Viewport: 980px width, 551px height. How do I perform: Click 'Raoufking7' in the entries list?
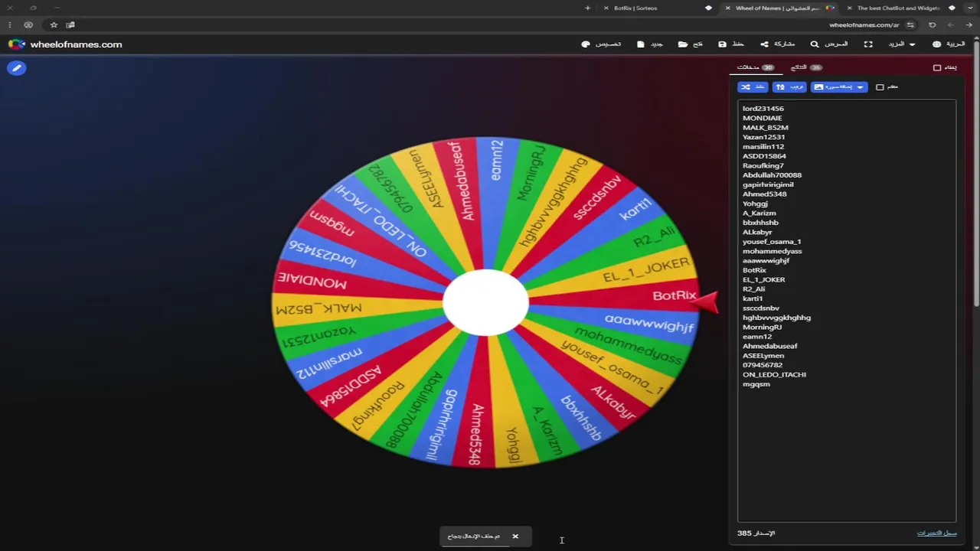[x=763, y=165]
